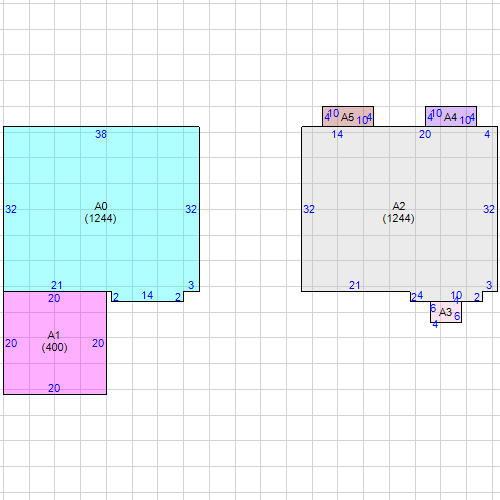Click the 14 dimension on A2's top edge
Screen dimensions: 500x500
(337, 134)
